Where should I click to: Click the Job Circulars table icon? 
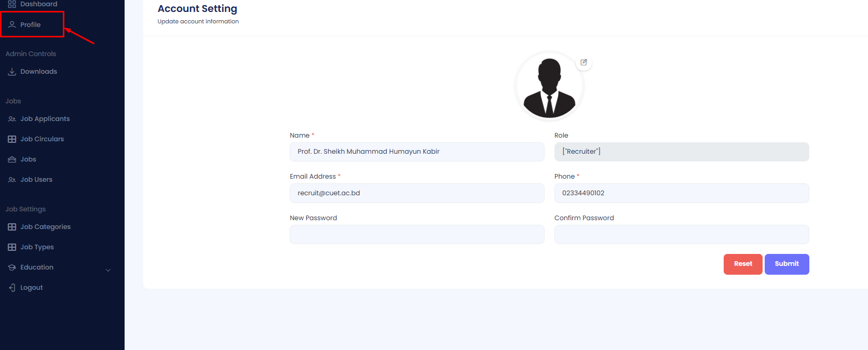coord(12,139)
